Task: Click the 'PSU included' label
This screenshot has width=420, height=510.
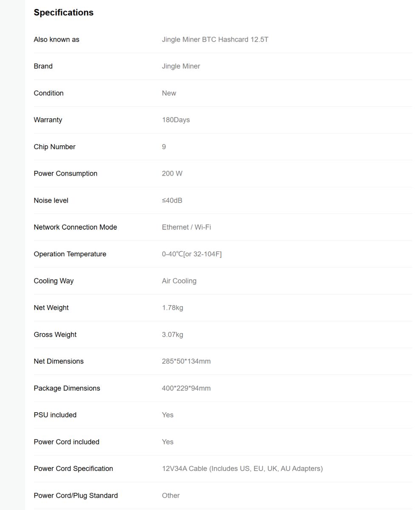Action: tap(55, 415)
